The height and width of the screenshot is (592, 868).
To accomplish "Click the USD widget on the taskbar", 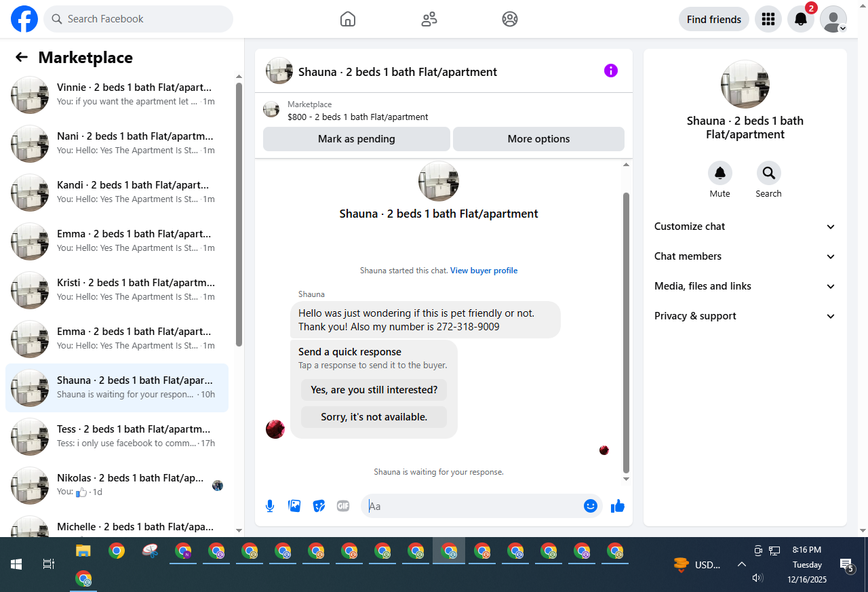I will (696, 564).
